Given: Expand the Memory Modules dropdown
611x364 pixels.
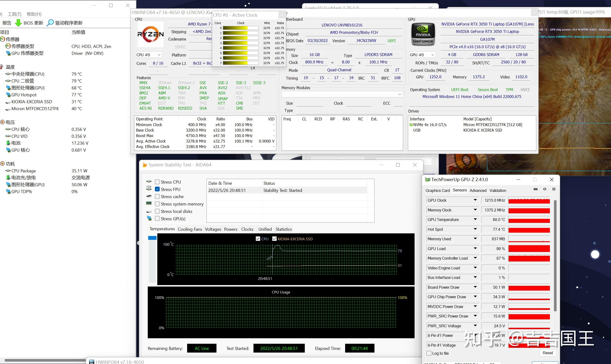Looking at the screenshot, I should coord(342,94).
